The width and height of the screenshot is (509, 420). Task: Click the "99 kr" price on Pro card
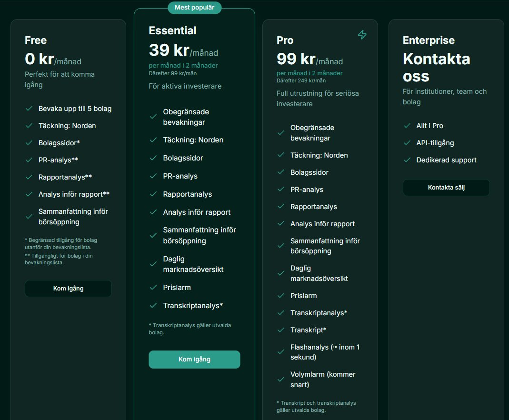pyautogui.click(x=296, y=59)
